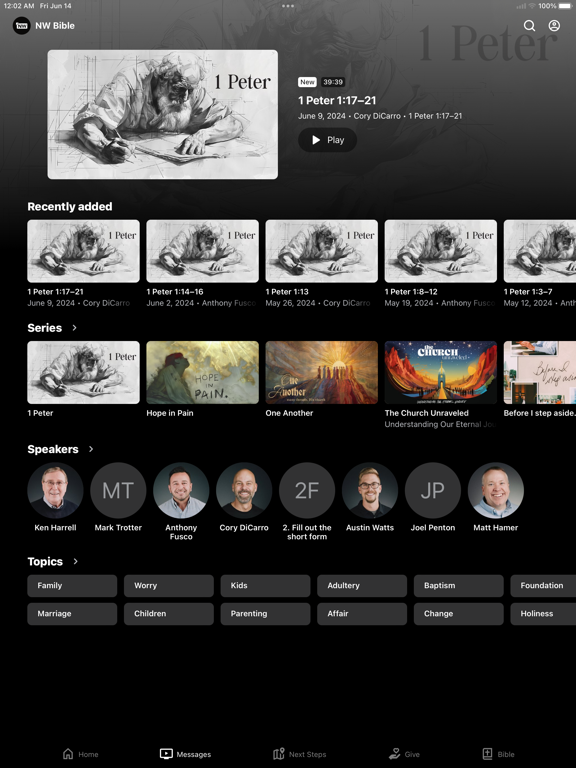Tap the Recently added heading
The width and height of the screenshot is (576, 768).
pos(70,207)
